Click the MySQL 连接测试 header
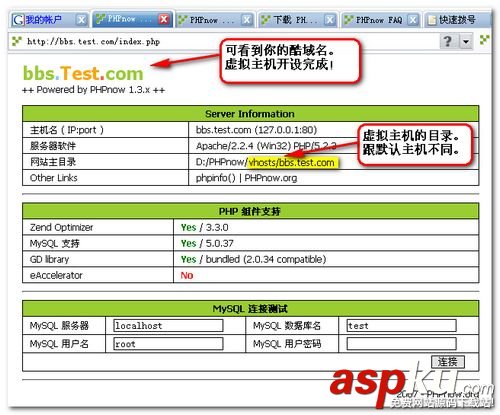Screen dimensions: 500x415 tap(250, 309)
